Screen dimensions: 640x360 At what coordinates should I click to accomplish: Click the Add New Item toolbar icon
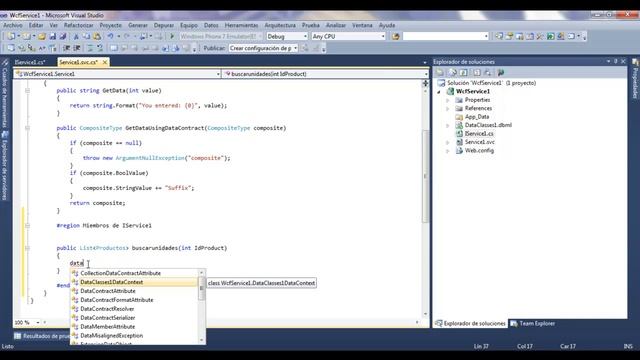pyautogui.click(x=26, y=36)
